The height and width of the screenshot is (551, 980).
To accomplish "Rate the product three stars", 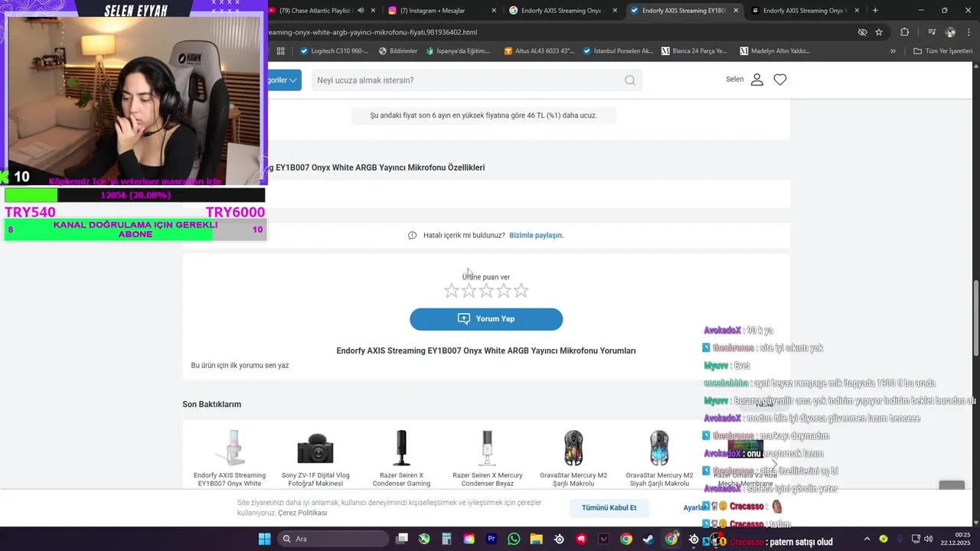I will (x=486, y=291).
